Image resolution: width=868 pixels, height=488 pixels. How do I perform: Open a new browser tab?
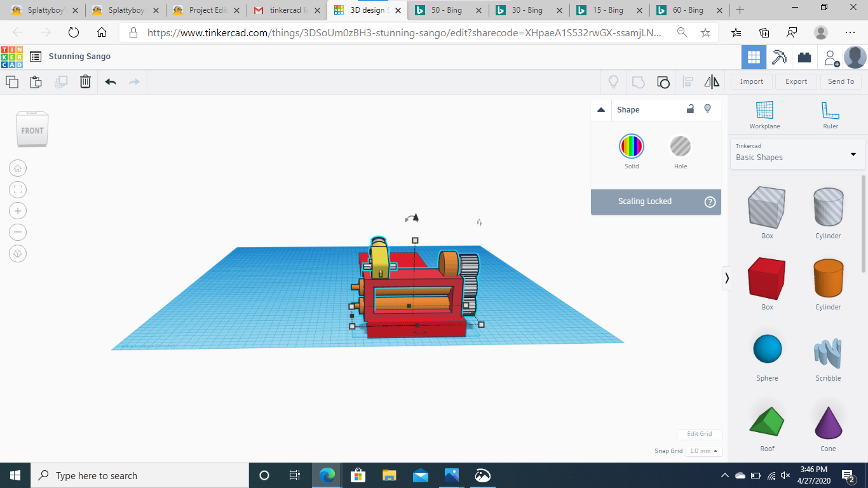[740, 10]
